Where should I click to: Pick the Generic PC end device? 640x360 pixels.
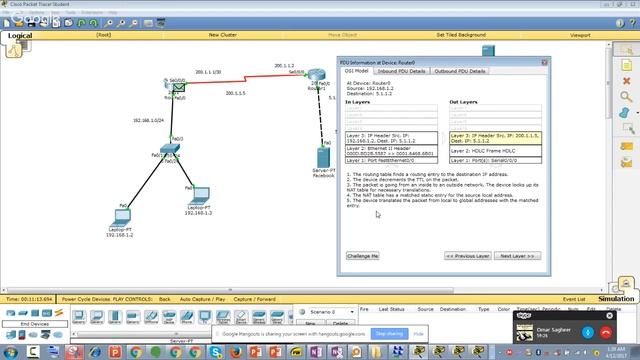coord(79,316)
